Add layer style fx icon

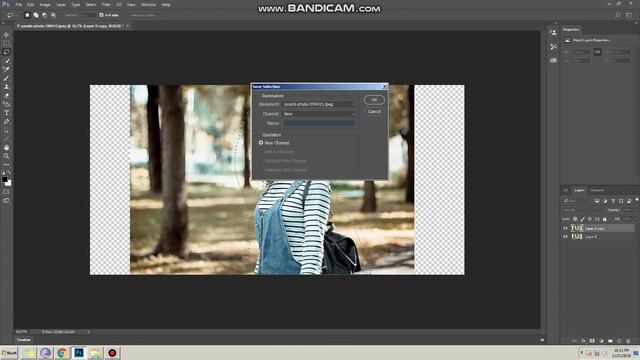pos(583,341)
